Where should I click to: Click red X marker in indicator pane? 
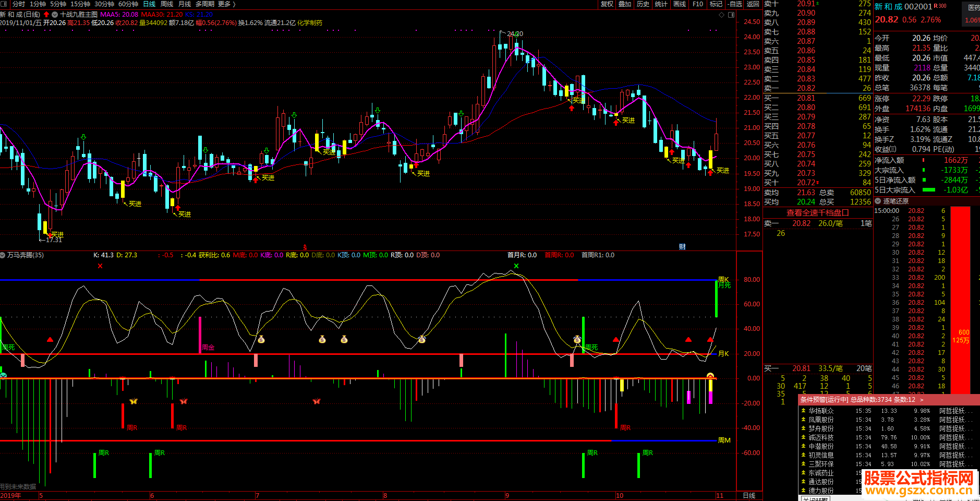[100, 266]
